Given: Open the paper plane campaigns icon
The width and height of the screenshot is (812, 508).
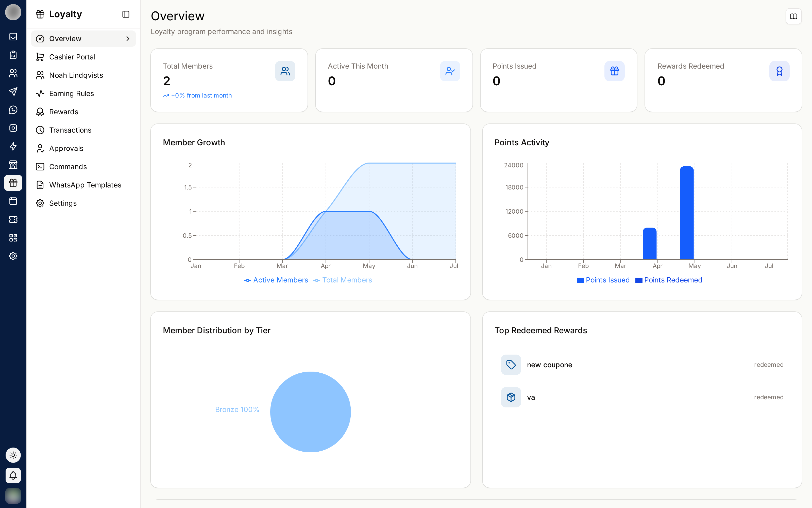Looking at the screenshot, I should tap(13, 91).
